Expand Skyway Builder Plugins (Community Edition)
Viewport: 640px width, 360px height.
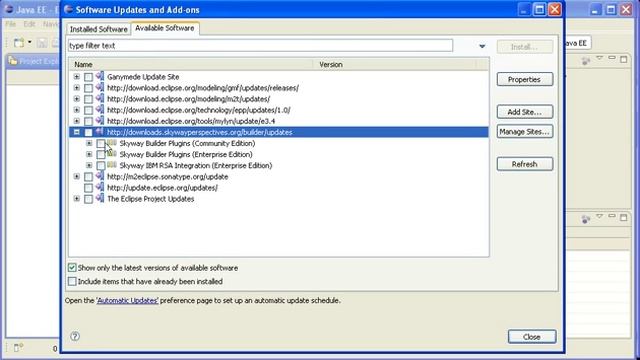point(89,143)
